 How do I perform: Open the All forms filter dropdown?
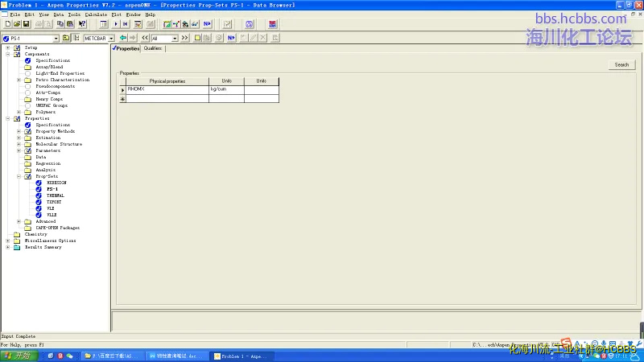pyautogui.click(x=175, y=38)
